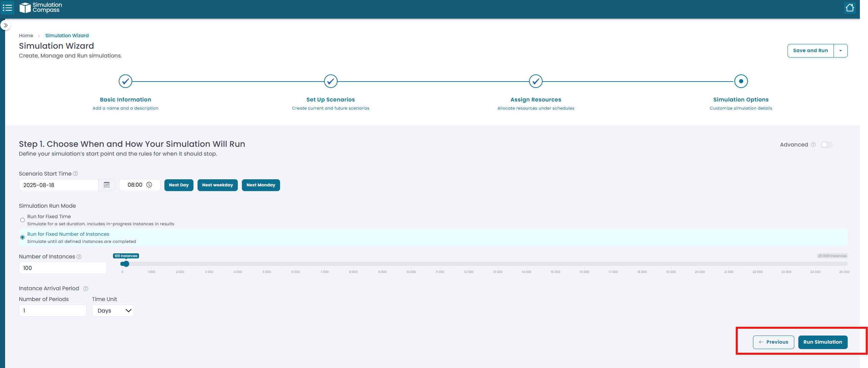Click help icon beside Number of Instances
868x368 pixels.
(x=79, y=257)
